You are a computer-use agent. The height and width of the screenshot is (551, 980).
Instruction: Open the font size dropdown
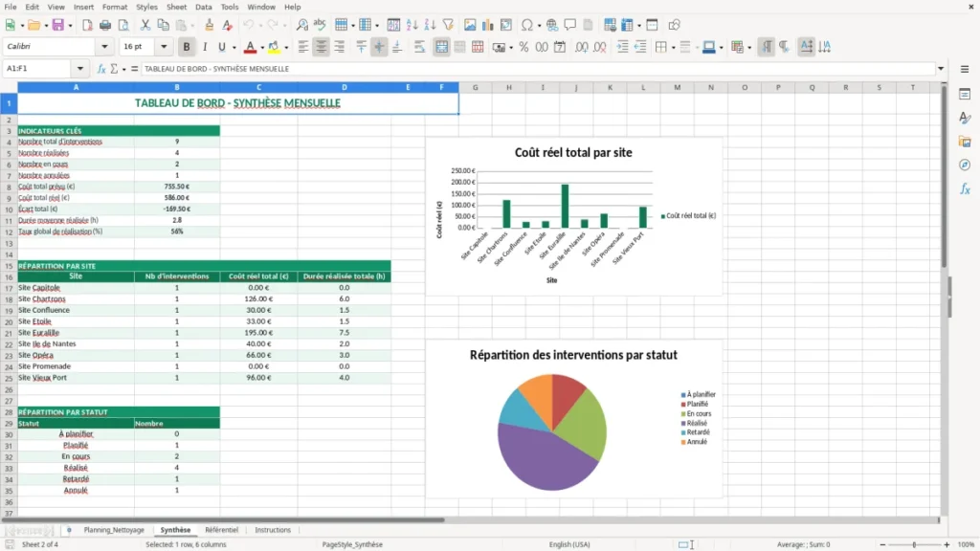click(x=164, y=46)
